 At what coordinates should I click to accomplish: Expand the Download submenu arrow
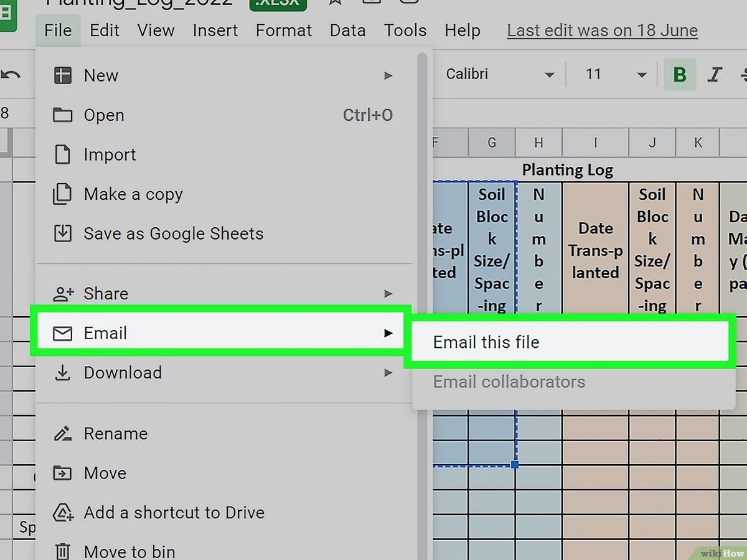pos(388,373)
